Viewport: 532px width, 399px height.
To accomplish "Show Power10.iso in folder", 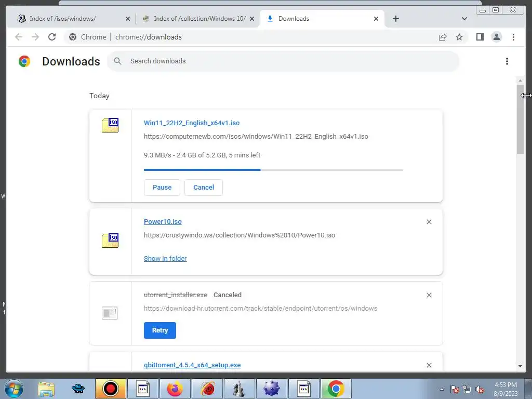I will [x=165, y=259].
